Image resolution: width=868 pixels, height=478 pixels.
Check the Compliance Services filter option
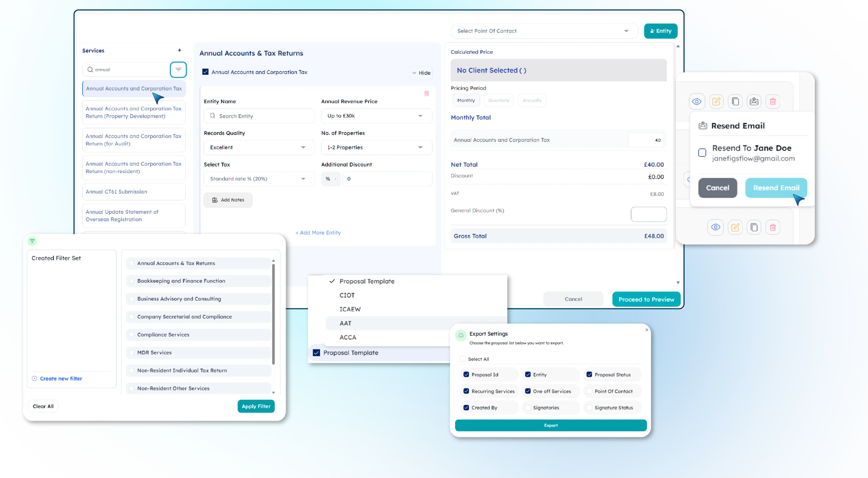click(x=132, y=334)
